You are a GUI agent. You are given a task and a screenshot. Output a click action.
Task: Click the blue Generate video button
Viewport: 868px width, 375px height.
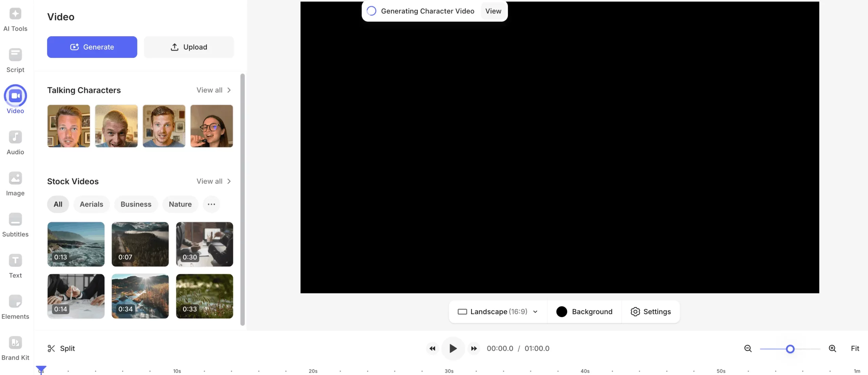point(92,47)
